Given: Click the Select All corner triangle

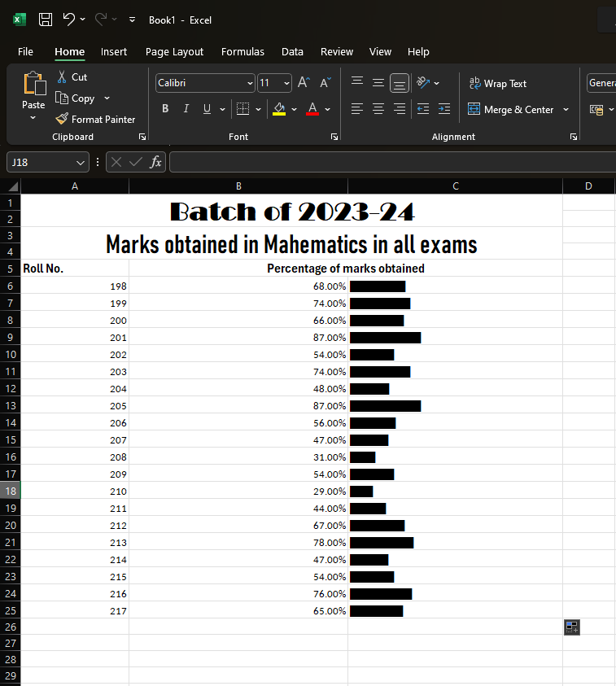Looking at the screenshot, I should point(13,187).
